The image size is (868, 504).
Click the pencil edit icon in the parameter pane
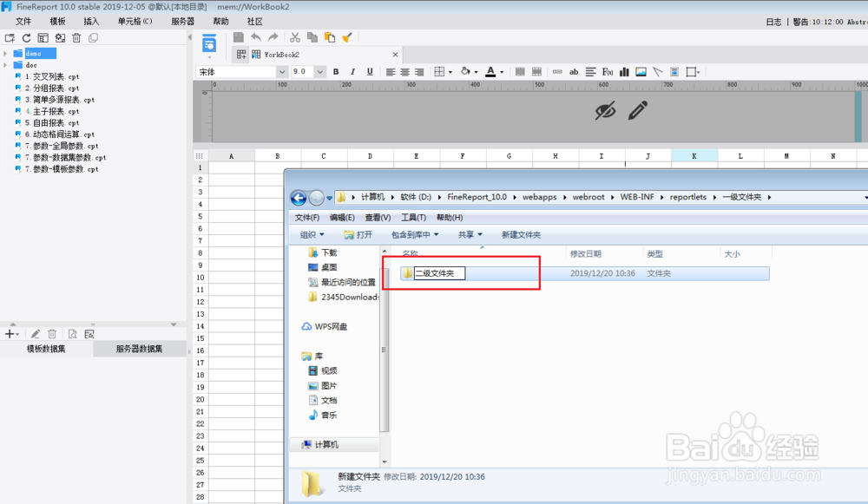point(638,110)
